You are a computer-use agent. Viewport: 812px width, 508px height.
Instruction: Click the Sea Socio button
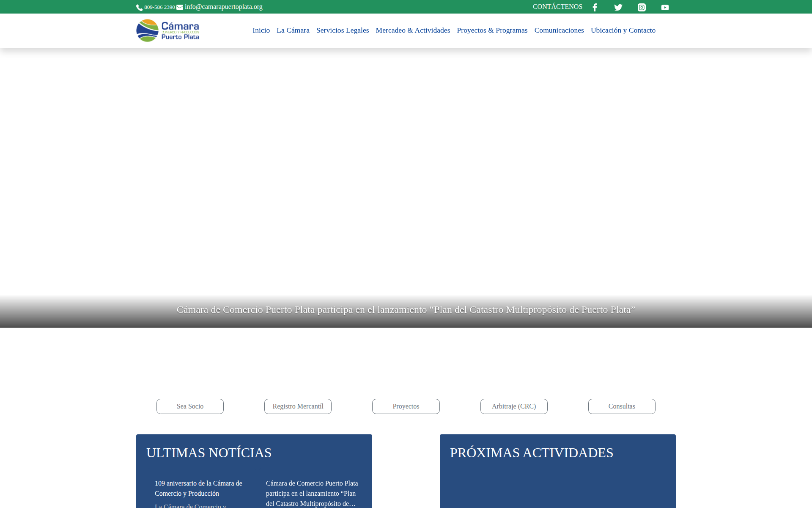[x=190, y=406]
